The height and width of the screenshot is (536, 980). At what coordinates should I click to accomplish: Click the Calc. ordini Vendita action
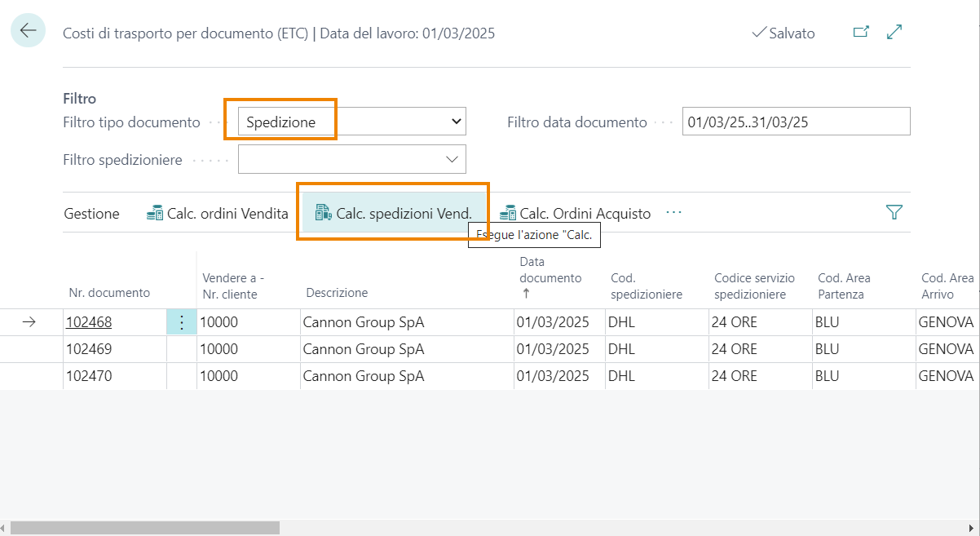coord(218,214)
